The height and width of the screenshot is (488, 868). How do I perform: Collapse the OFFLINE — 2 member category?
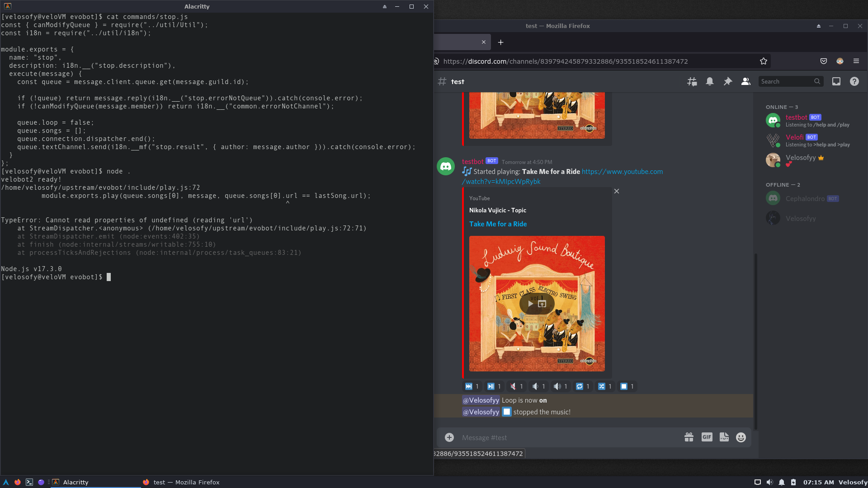783,185
